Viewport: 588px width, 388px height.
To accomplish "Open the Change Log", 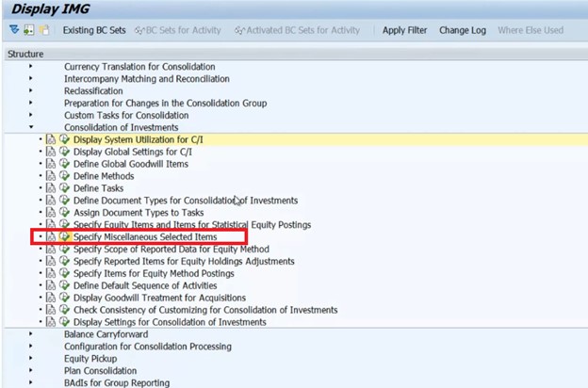I will point(463,30).
